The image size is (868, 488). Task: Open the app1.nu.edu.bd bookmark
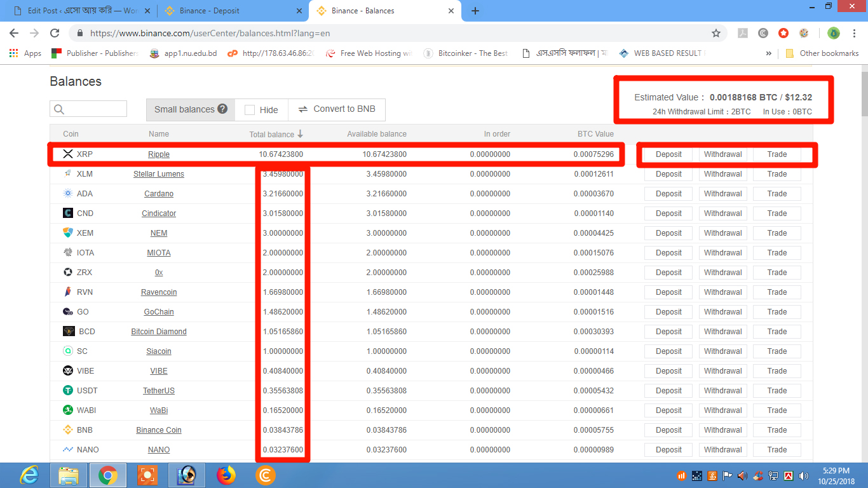click(184, 53)
